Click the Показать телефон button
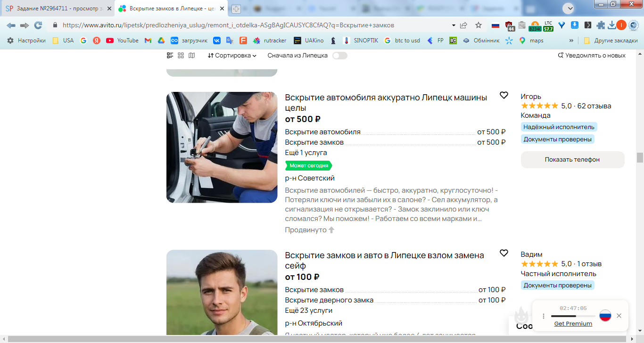This screenshot has height=343, width=644. click(x=572, y=160)
